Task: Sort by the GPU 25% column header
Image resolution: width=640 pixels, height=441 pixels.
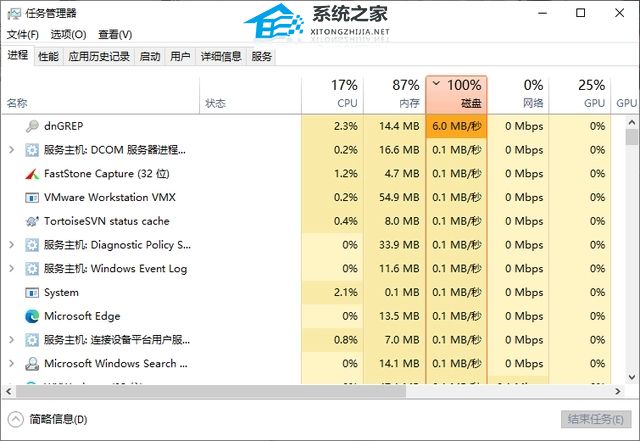Action: point(580,95)
